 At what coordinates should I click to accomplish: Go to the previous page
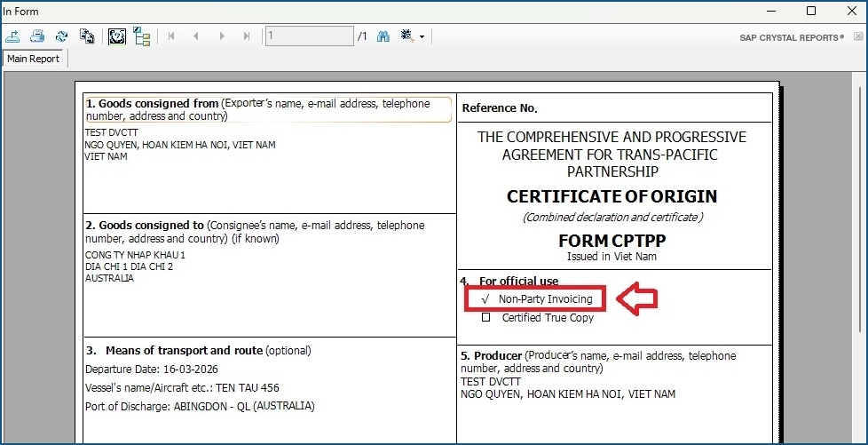pos(196,36)
